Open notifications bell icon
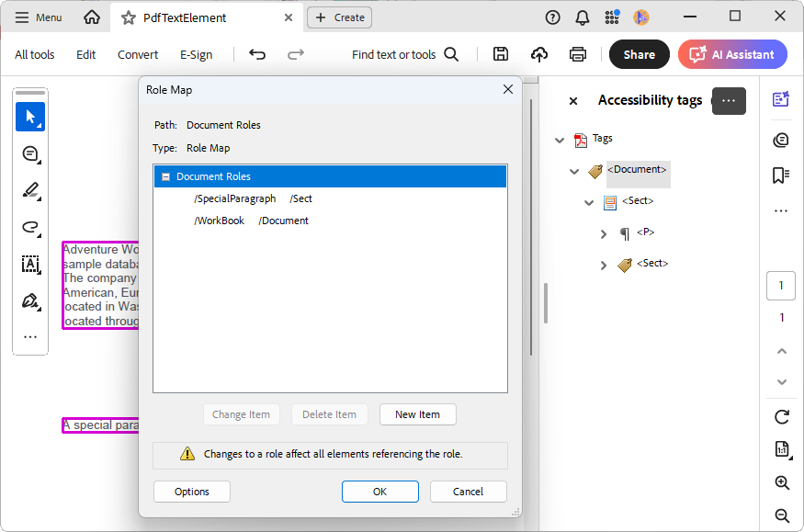Screen dimensions: 804x532 click(x=582, y=18)
